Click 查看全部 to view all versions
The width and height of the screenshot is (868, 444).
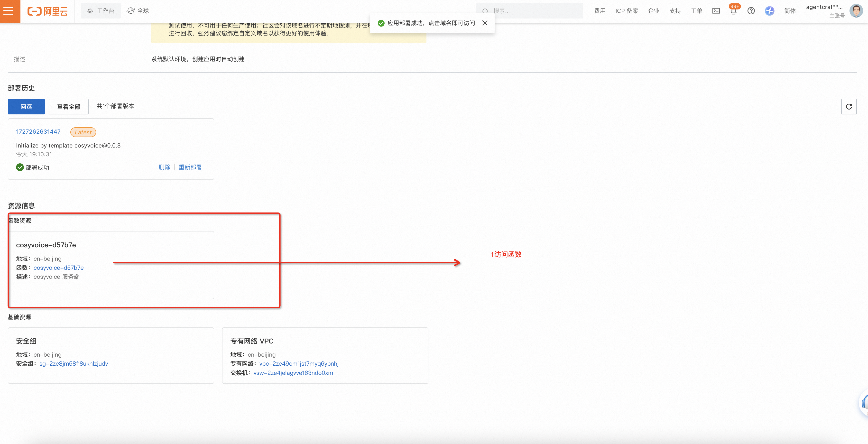coord(68,106)
